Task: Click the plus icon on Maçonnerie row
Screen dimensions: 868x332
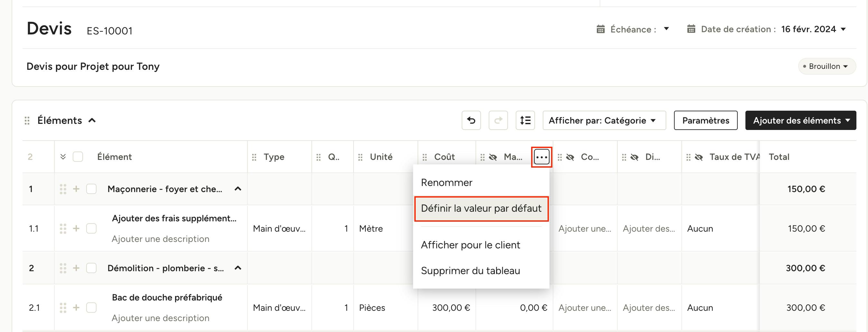Action: 76,189
